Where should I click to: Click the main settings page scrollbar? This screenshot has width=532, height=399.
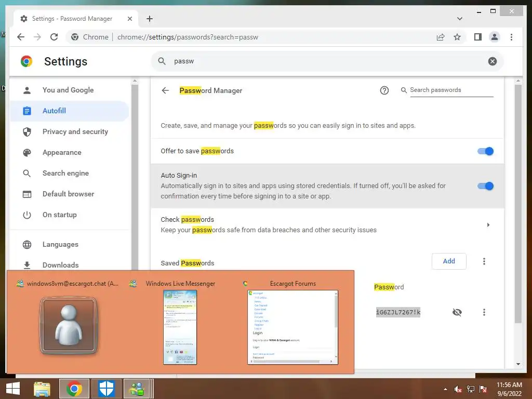click(x=518, y=204)
